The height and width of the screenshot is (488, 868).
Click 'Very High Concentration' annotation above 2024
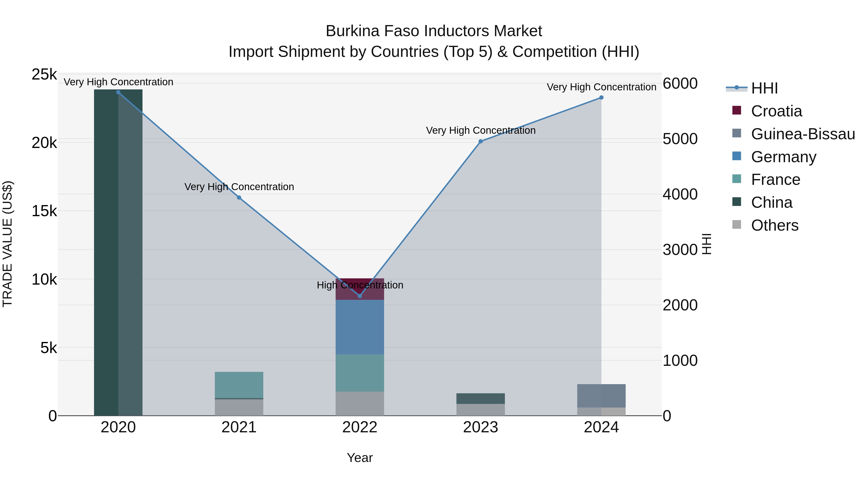[602, 87]
